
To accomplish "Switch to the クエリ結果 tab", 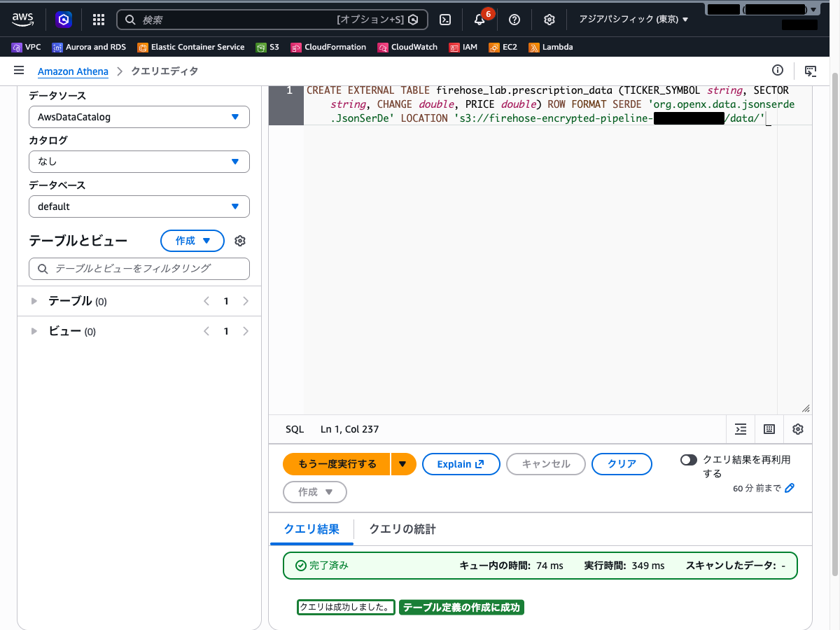I will point(311,529).
